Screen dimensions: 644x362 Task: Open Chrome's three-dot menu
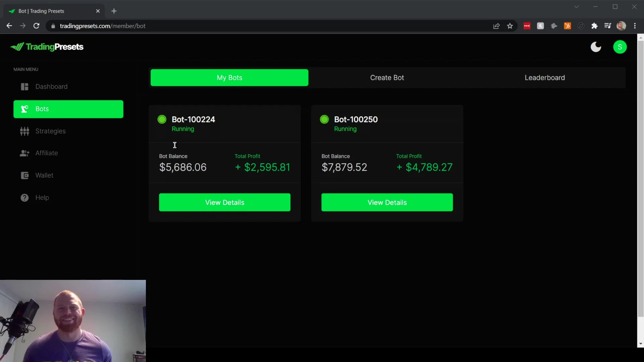click(x=635, y=26)
